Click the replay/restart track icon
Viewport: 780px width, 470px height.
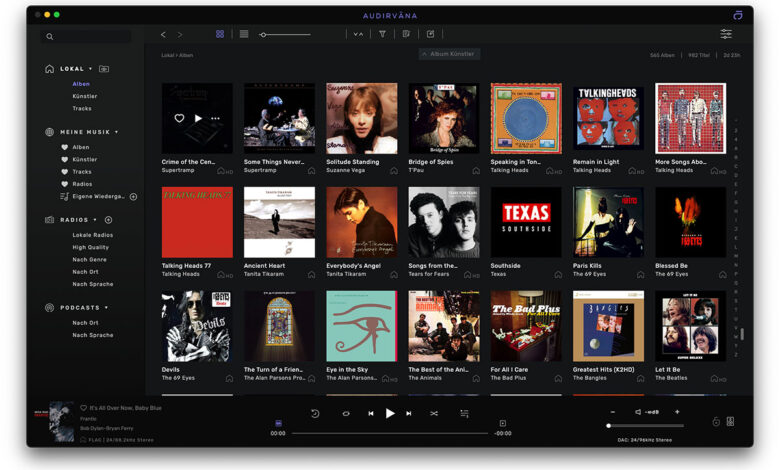coord(315,413)
